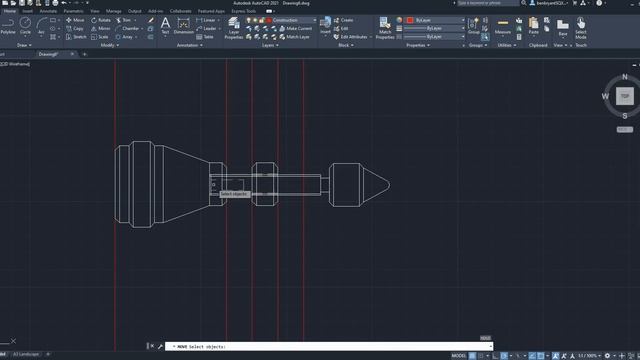Switch to the Annotate ribbon tab
Screen dimensions: 640x360
coord(48,11)
